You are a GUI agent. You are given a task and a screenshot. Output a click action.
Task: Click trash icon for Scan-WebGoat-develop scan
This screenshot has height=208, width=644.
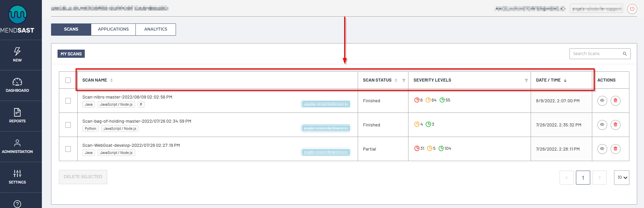coord(615,149)
